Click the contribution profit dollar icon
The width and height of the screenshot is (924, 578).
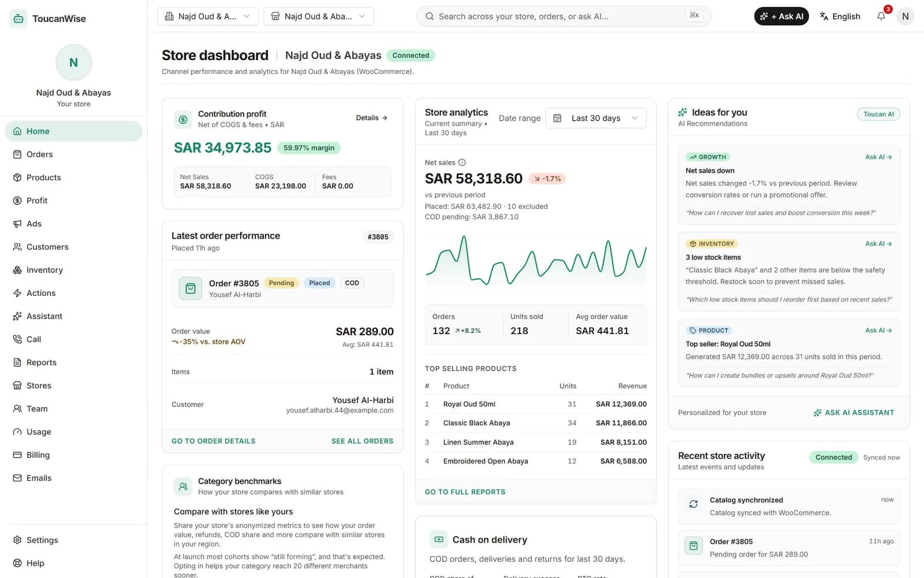point(183,120)
